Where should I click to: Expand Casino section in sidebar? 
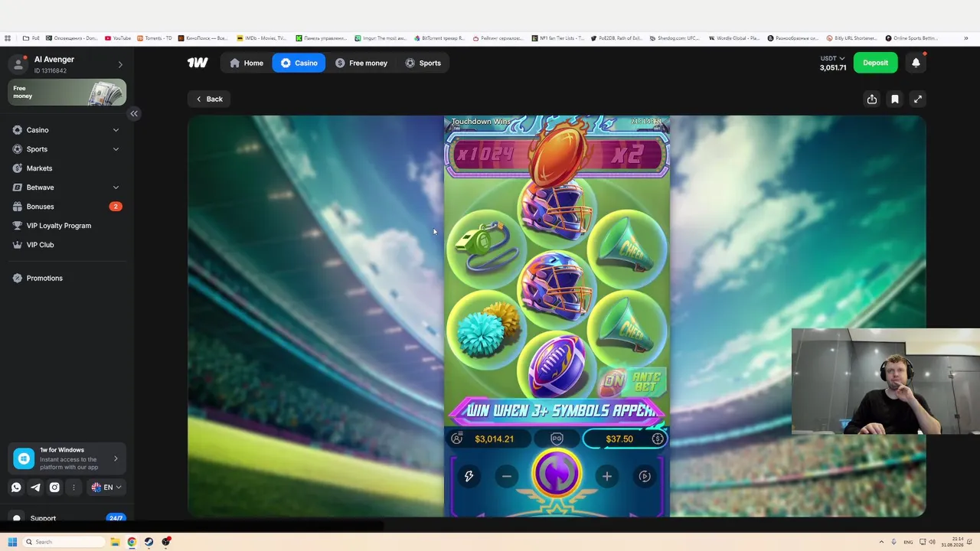click(x=67, y=130)
